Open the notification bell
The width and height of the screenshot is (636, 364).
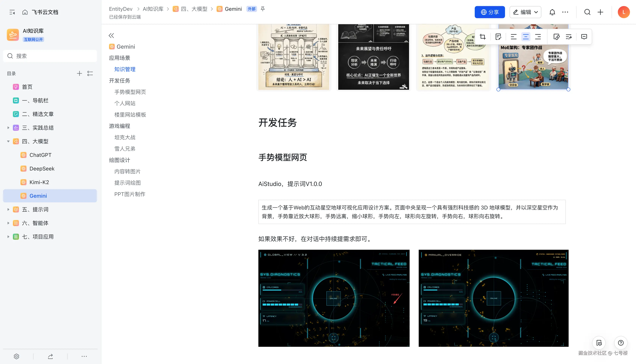point(552,12)
